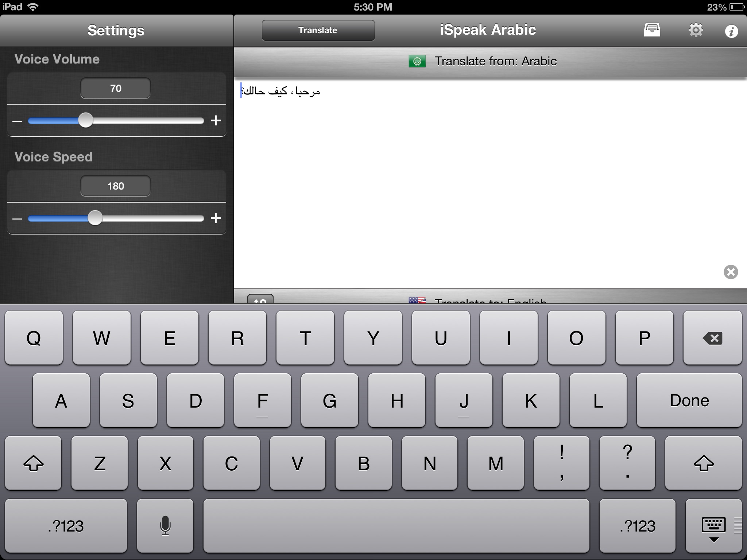Decrease Voice Speed with the minus icon

point(17,218)
